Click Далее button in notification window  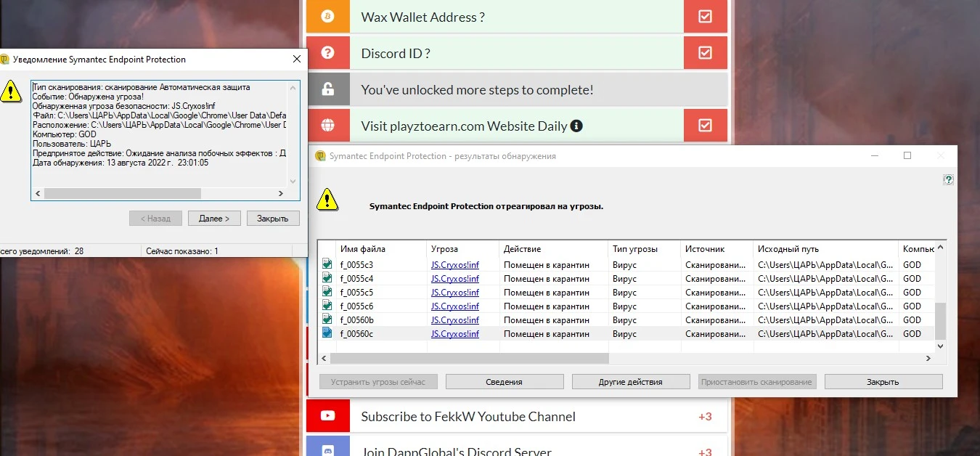(x=214, y=218)
